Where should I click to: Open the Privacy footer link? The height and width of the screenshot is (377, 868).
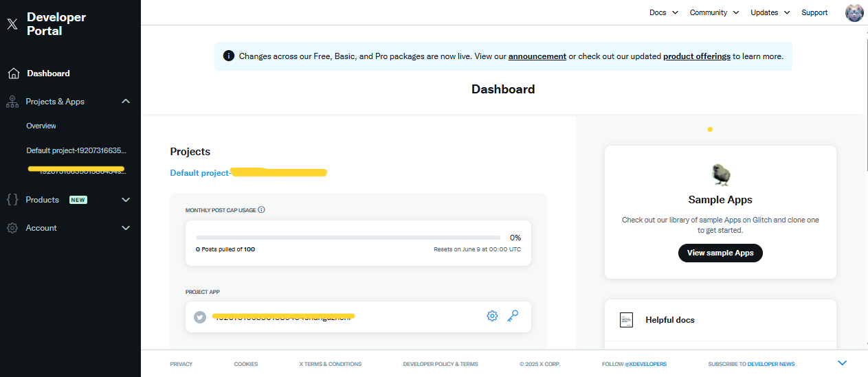pos(181,364)
